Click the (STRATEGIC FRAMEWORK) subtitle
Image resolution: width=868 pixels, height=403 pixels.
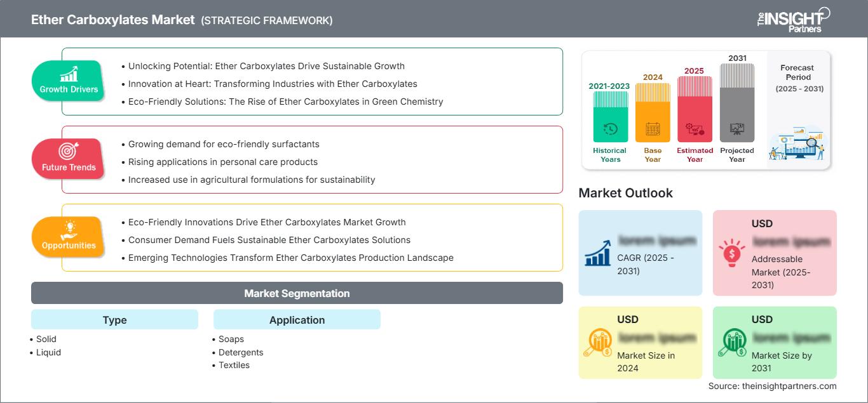[267, 20]
